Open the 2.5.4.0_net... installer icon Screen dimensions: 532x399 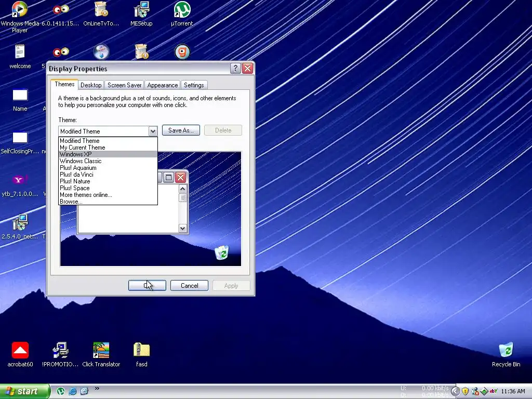click(x=20, y=227)
